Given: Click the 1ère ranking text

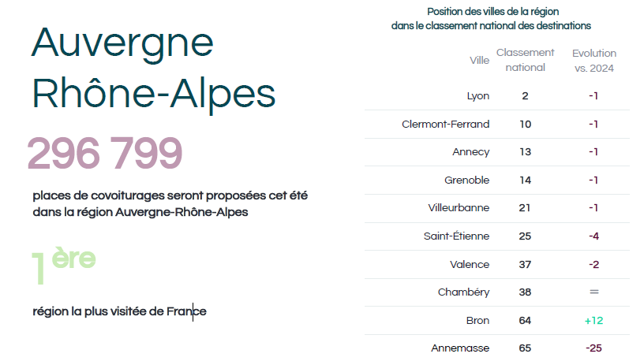Looking at the screenshot, I should point(64,265).
